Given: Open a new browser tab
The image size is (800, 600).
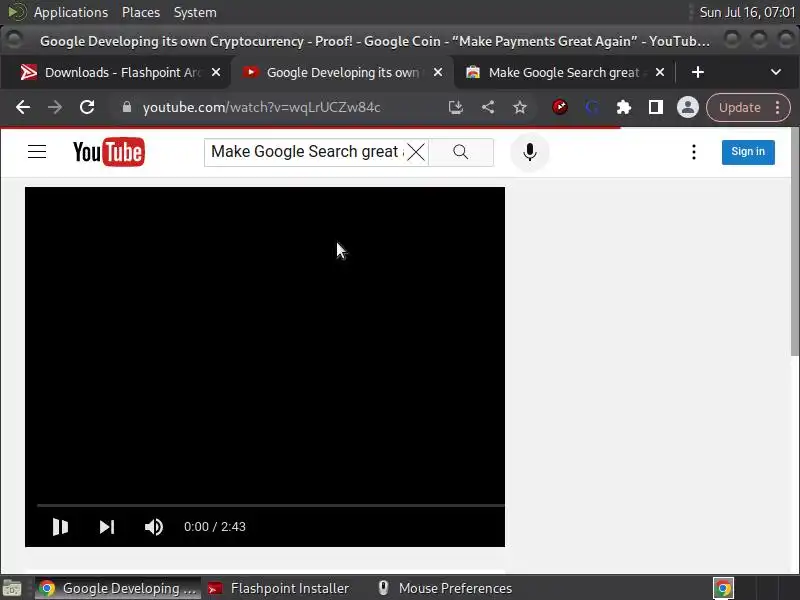Looking at the screenshot, I should coord(697,72).
